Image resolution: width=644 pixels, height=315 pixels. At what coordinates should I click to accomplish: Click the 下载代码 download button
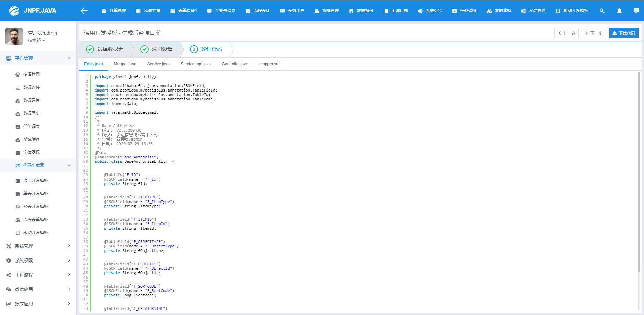pyautogui.click(x=624, y=33)
